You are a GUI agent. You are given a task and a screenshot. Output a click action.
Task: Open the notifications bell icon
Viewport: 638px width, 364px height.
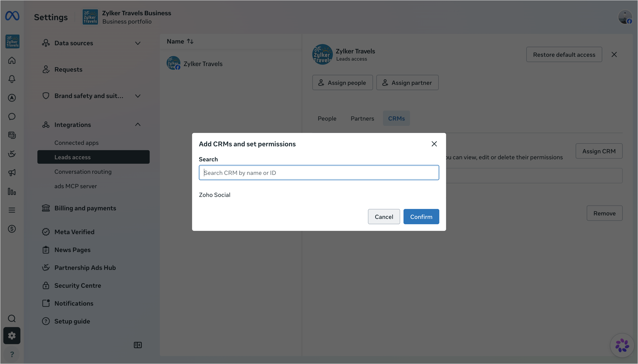[x=12, y=79]
